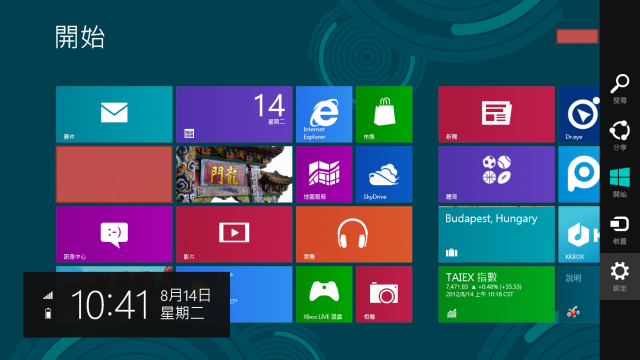
Task: Open the Maps tile
Action: click(324, 174)
